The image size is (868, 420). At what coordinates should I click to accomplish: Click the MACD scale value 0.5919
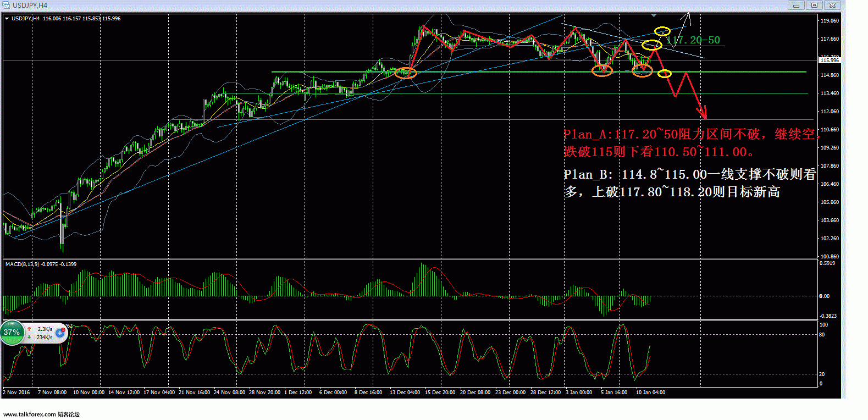[x=827, y=263]
